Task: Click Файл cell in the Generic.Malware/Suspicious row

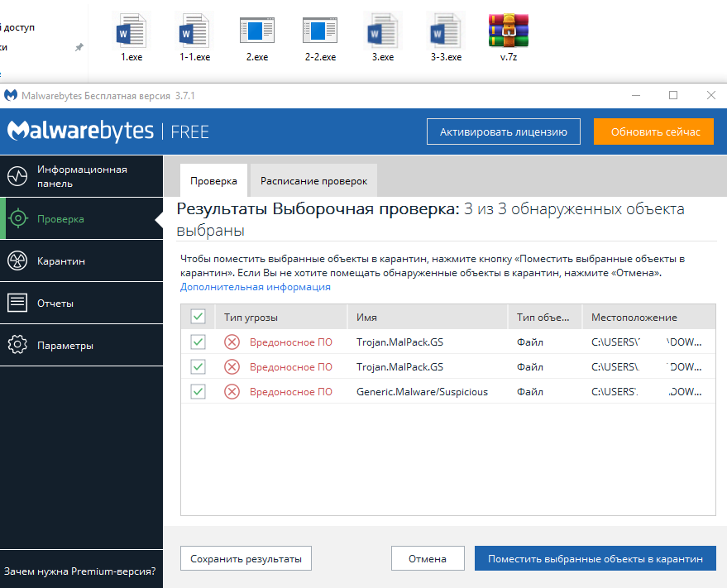Action: (530, 392)
